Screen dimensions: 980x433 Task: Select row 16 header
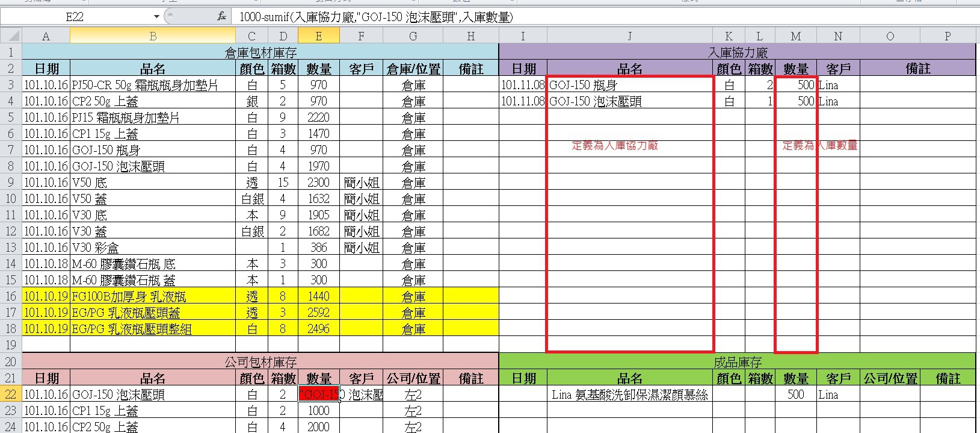tap(11, 296)
